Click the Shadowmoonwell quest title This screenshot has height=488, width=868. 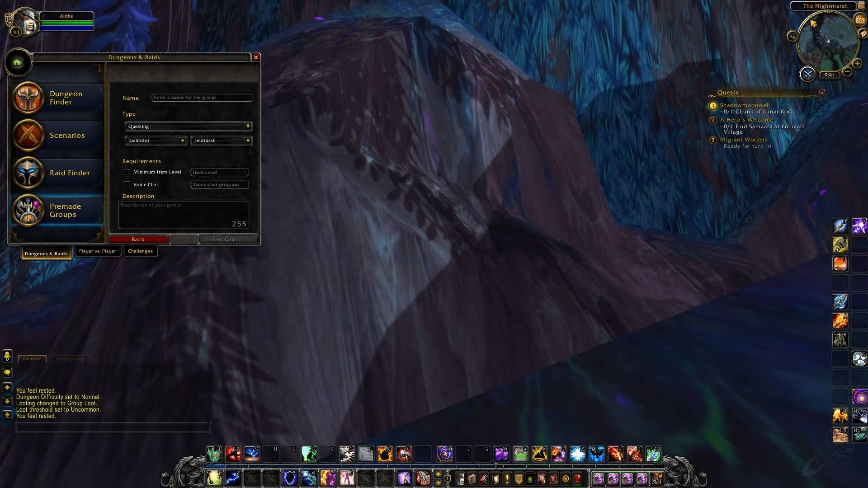click(745, 105)
